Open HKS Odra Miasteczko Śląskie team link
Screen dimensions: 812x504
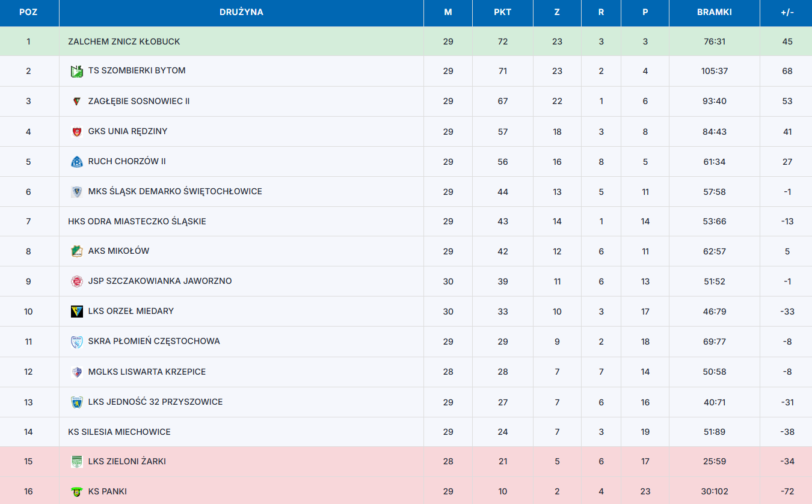(137, 221)
